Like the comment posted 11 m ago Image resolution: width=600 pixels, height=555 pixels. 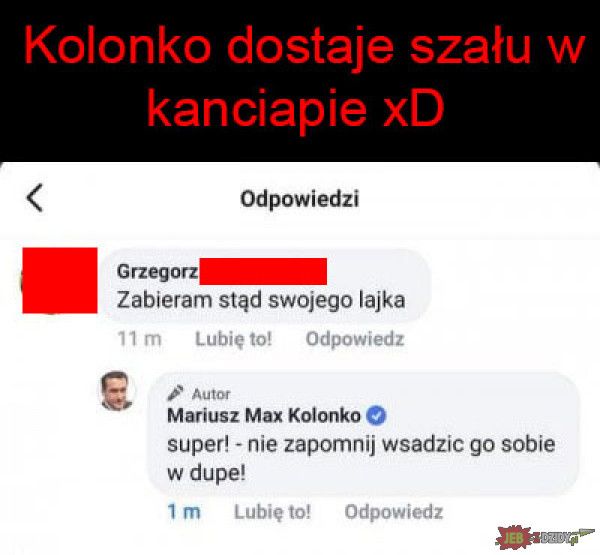(233, 339)
